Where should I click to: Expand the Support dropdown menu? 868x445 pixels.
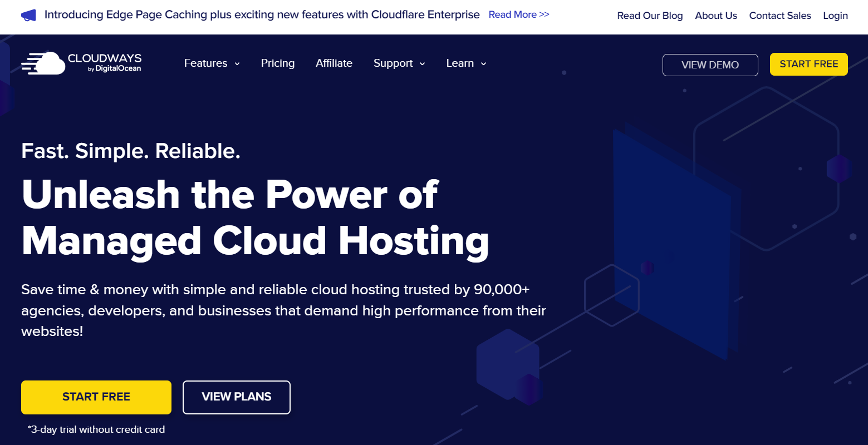tap(399, 63)
